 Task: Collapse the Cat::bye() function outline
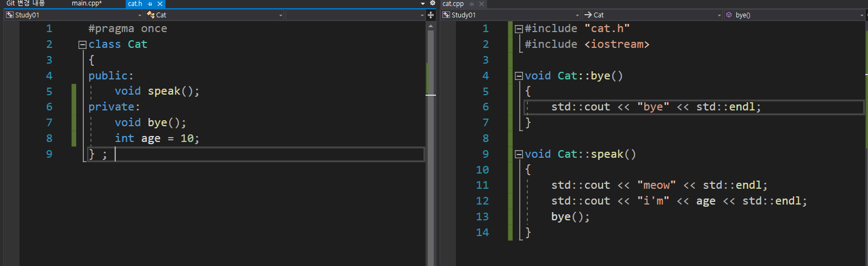pos(519,76)
